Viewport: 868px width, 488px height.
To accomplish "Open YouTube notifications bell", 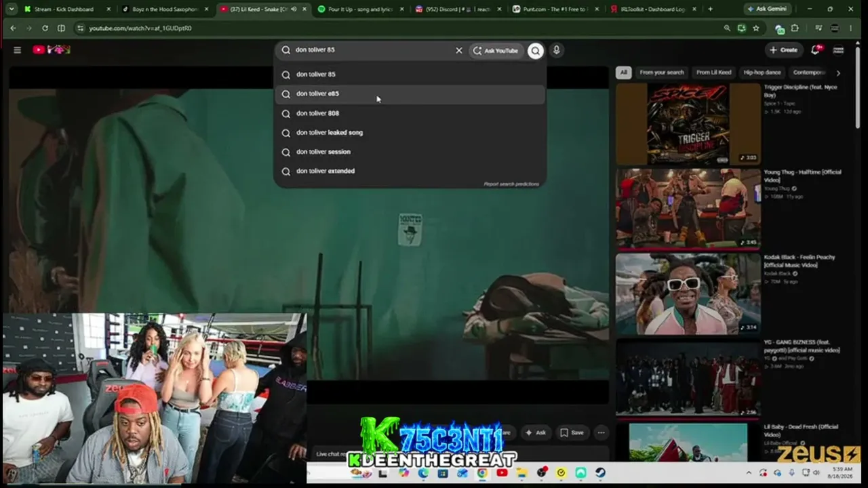I will click(816, 49).
